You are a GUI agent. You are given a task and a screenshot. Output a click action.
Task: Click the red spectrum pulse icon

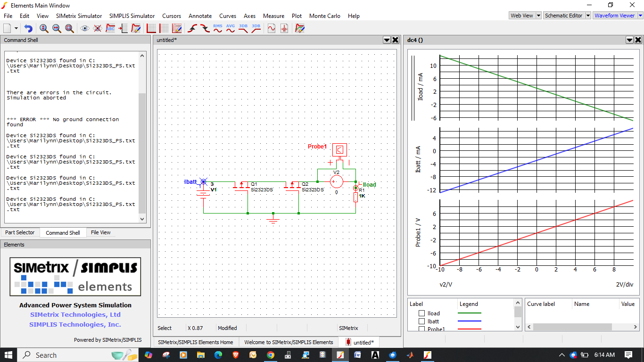284,28
